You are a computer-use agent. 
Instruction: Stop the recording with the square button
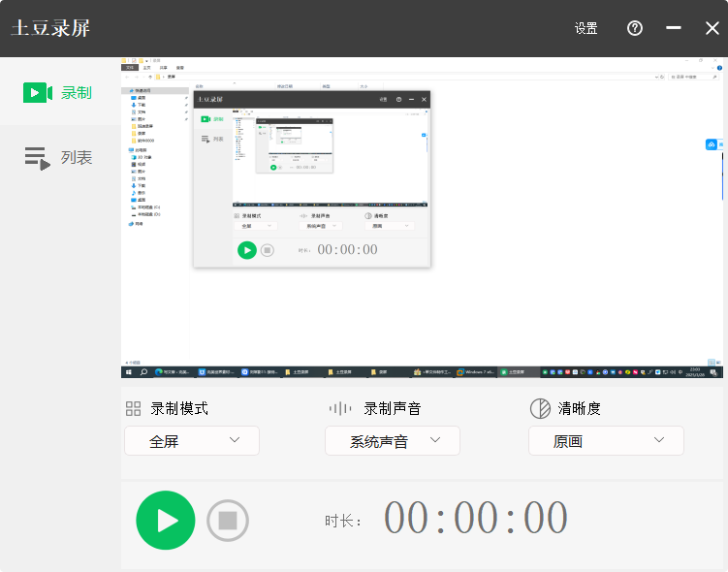[x=228, y=521]
